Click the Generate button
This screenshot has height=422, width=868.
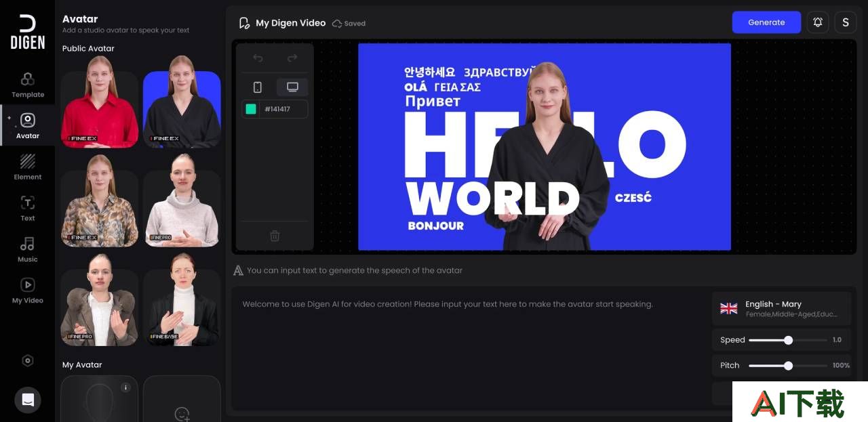coord(766,22)
